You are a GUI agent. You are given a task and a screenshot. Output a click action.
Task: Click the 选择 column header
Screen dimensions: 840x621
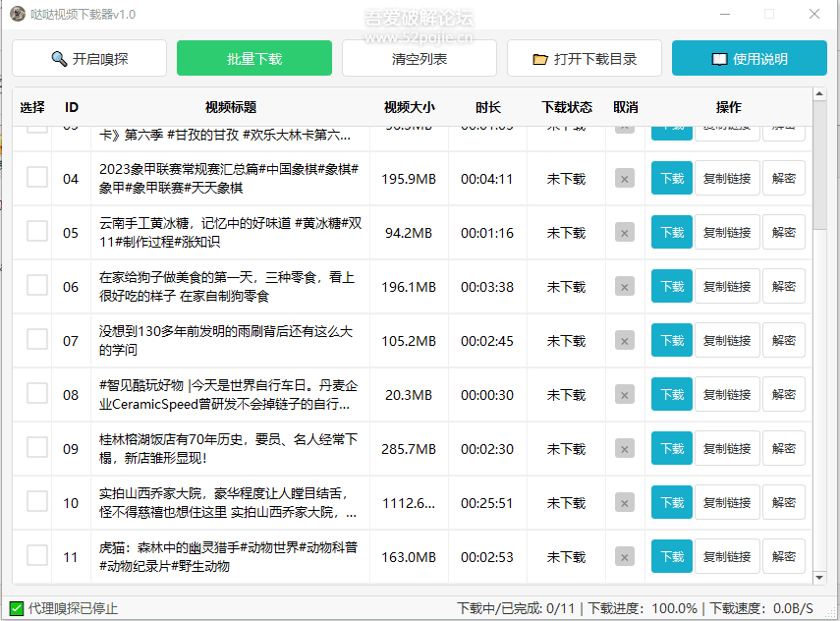[32, 107]
